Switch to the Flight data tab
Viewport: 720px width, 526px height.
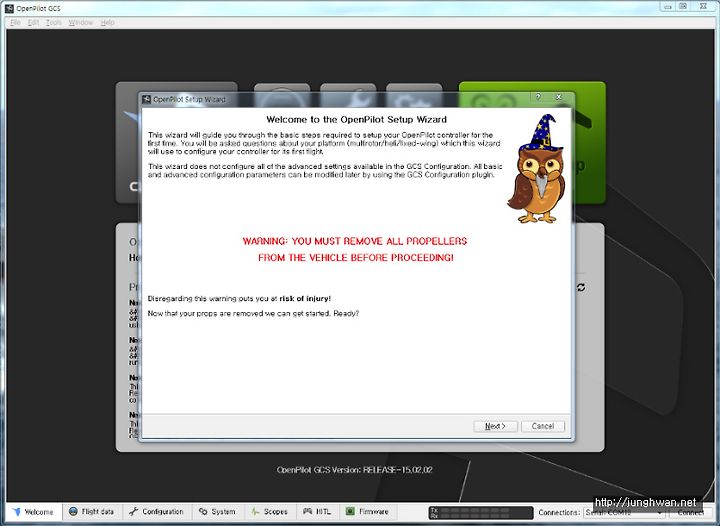[91, 512]
